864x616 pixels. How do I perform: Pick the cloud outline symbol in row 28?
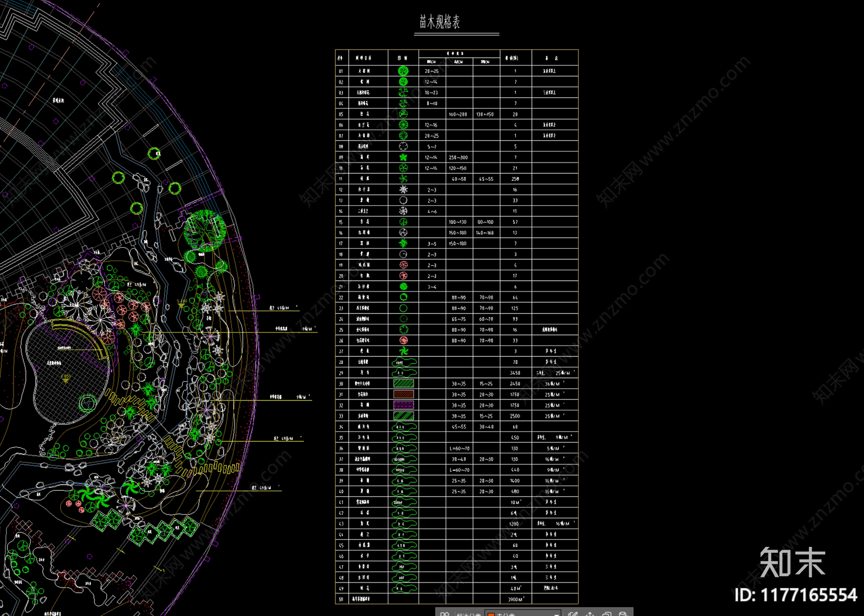[x=404, y=362]
